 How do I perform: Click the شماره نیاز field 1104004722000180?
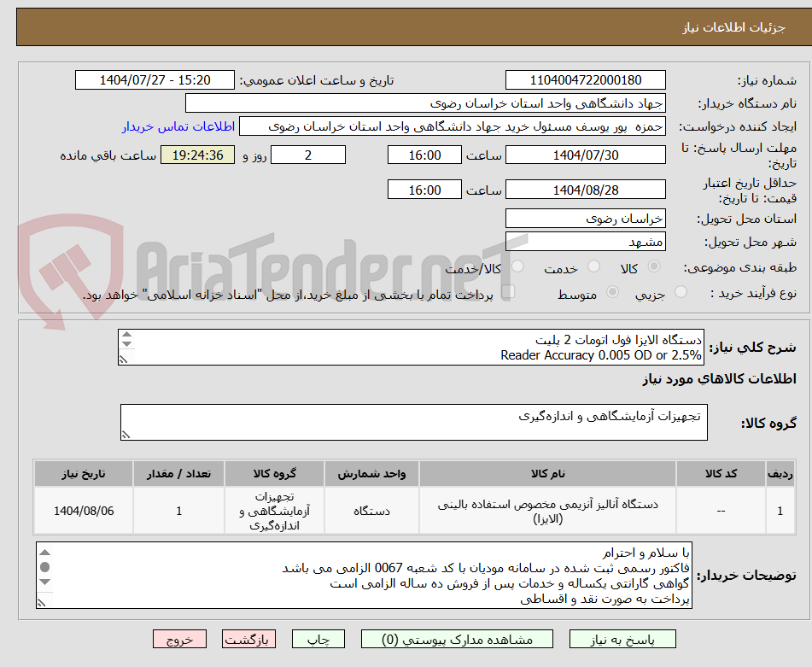[585, 80]
